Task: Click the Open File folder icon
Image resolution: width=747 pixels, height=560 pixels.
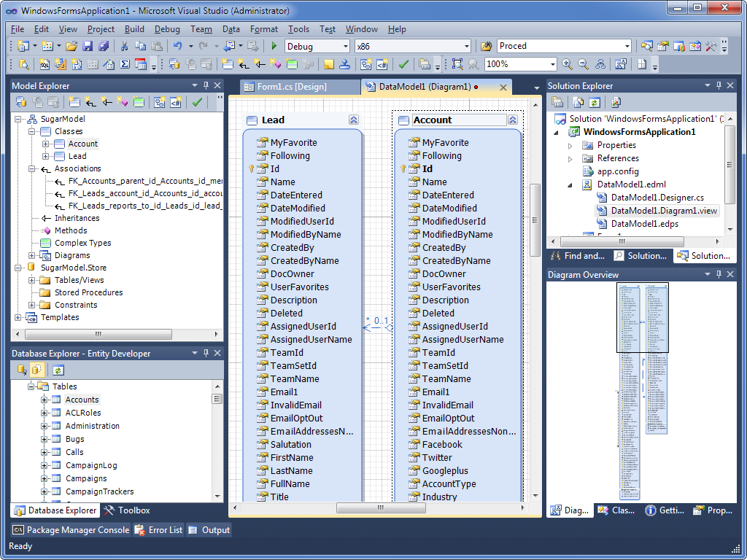Action: 71,46
